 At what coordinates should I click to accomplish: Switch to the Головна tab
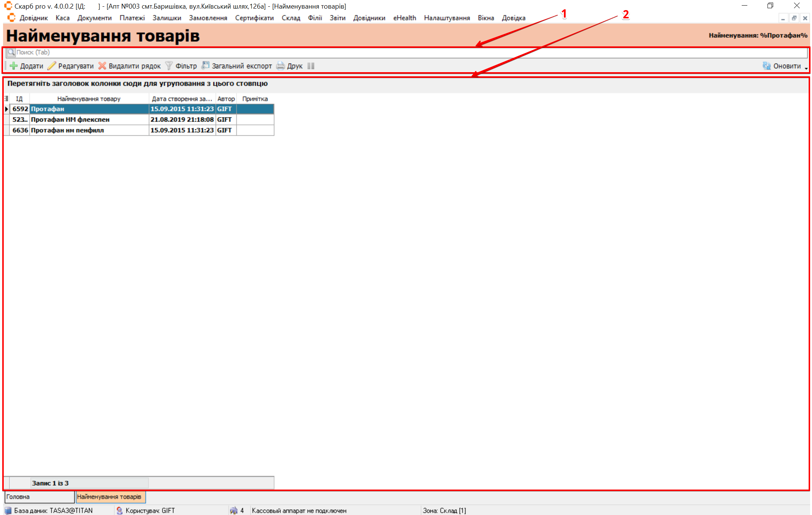(x=39, y=497)
